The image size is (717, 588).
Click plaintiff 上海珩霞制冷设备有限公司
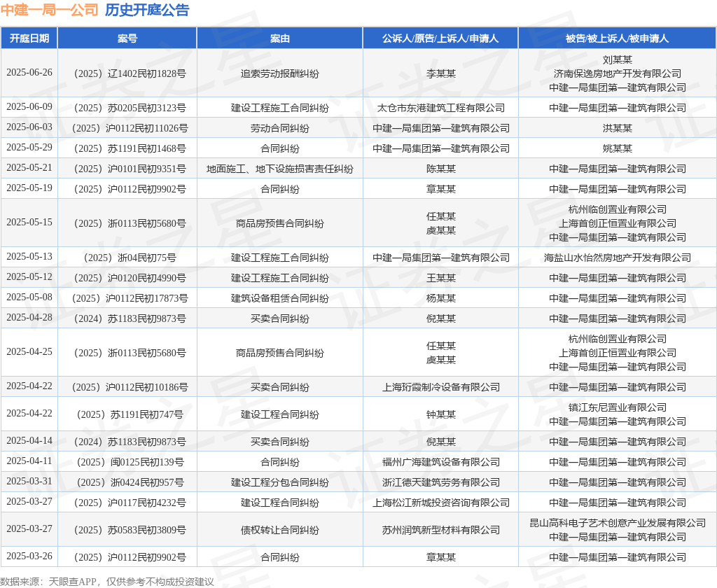pyautogui.click(x=441, y=387)
